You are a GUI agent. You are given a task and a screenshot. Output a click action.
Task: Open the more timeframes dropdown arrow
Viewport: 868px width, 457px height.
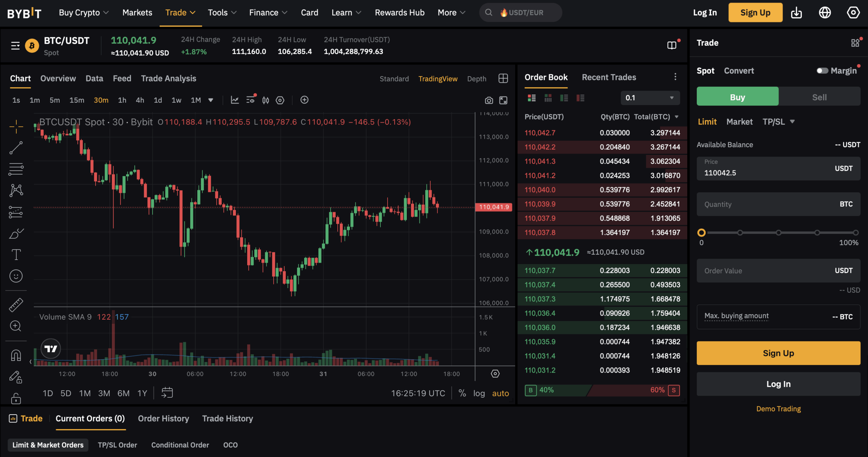[211, 100]
